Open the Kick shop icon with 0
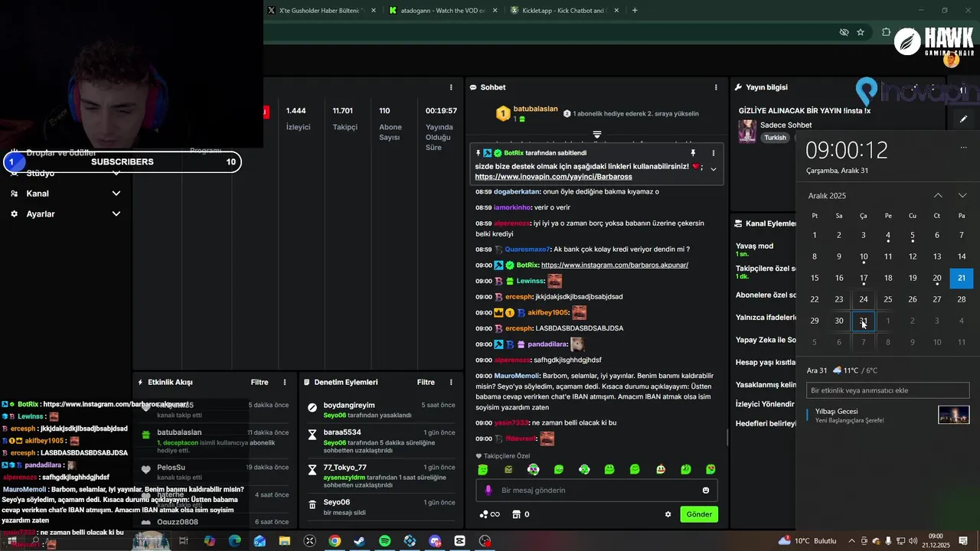The width and height of the screenshot is (980, 551). (x=521, y=514)
